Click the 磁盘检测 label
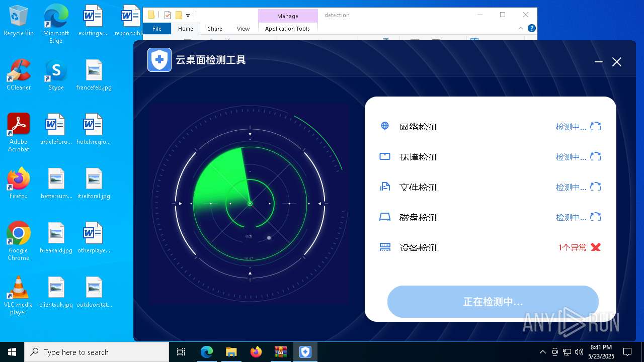 pos(419,217)
